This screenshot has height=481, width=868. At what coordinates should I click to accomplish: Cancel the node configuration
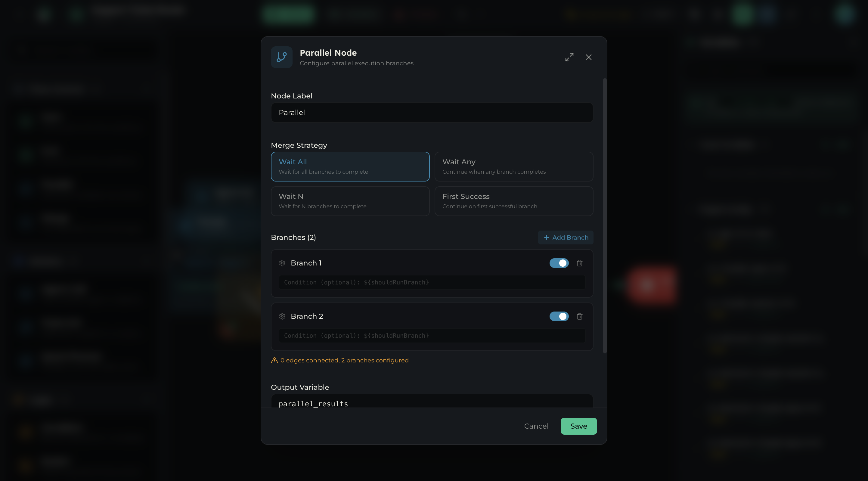click(x=536, y=426)
